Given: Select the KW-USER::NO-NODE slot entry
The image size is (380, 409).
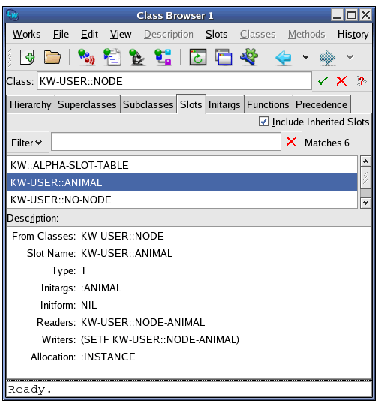Looking at the screenshot, I should 182,200.
